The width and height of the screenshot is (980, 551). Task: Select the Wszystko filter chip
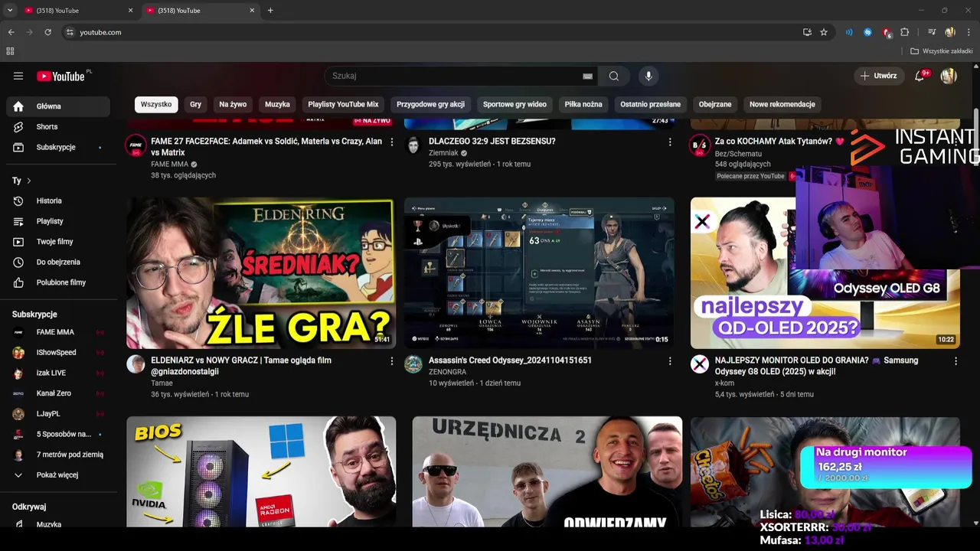click(x=156, y=104)
